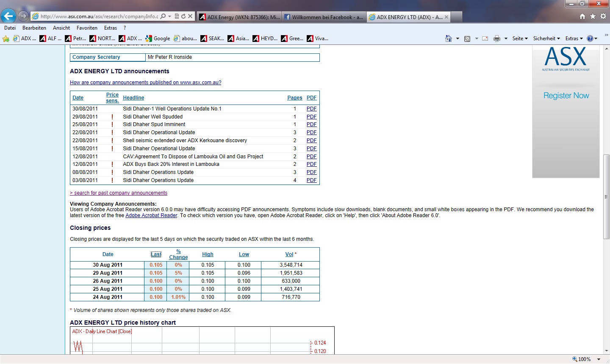Viewport: 610px width, 364px height.
Task: Click the vertical scrollbar thumb
Action: (x=606, y=197)
